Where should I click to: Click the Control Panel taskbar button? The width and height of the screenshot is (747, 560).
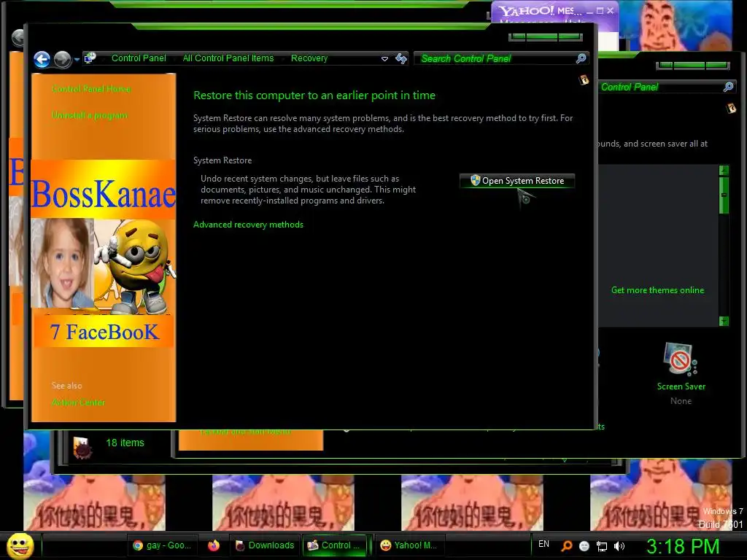point(334,545)
